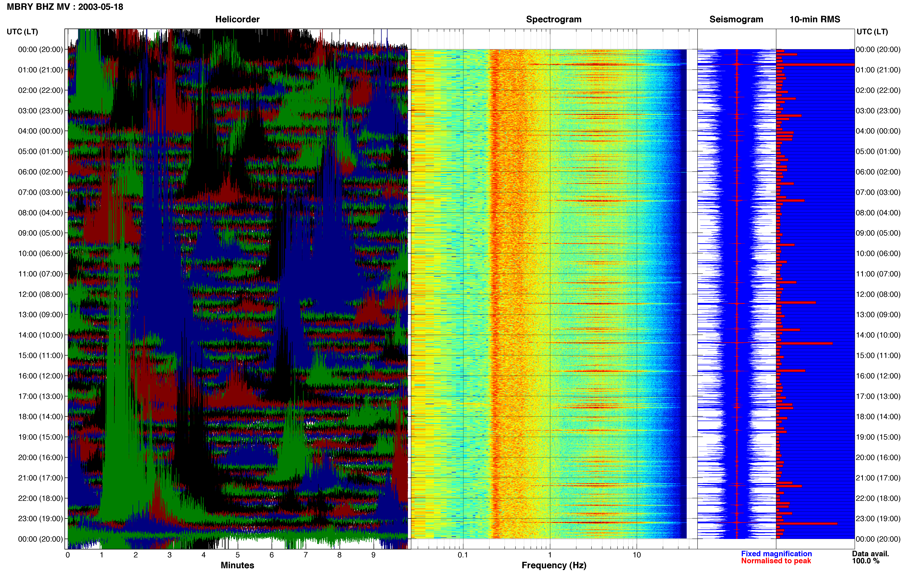Select the Spectrogram panel heading
Viewport: 924px width, 578px height.
554,20
